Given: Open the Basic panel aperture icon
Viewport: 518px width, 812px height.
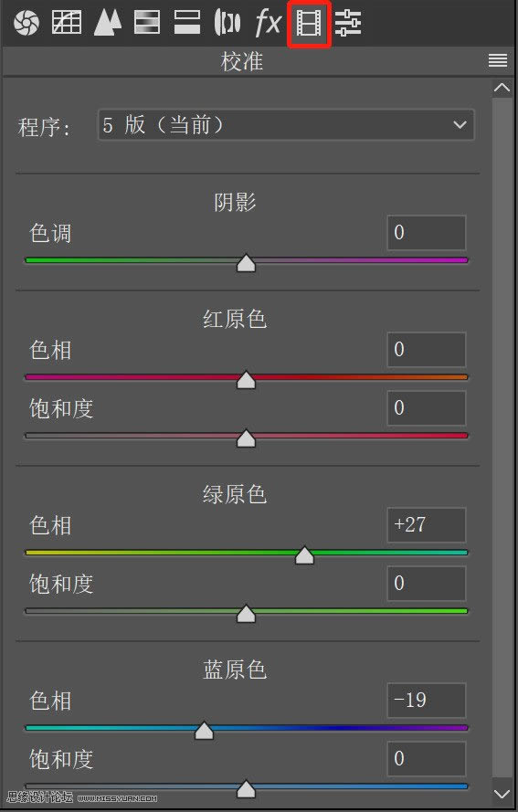Looking at the screenshot, I should [x=26, y=23].
